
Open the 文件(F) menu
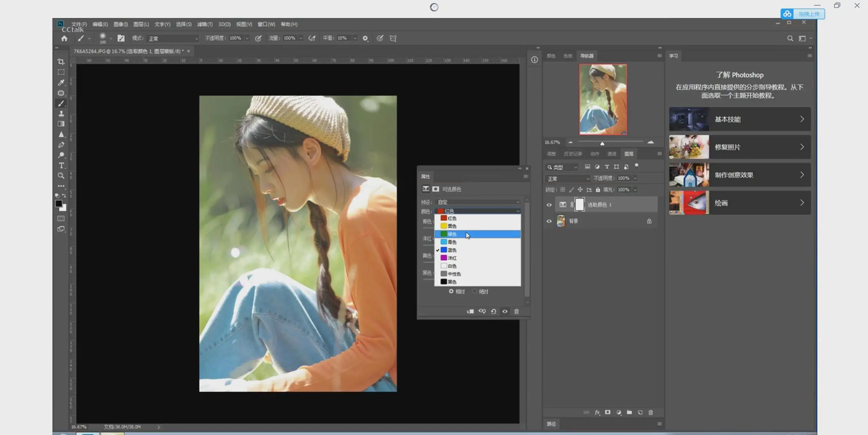pos(79,24)
